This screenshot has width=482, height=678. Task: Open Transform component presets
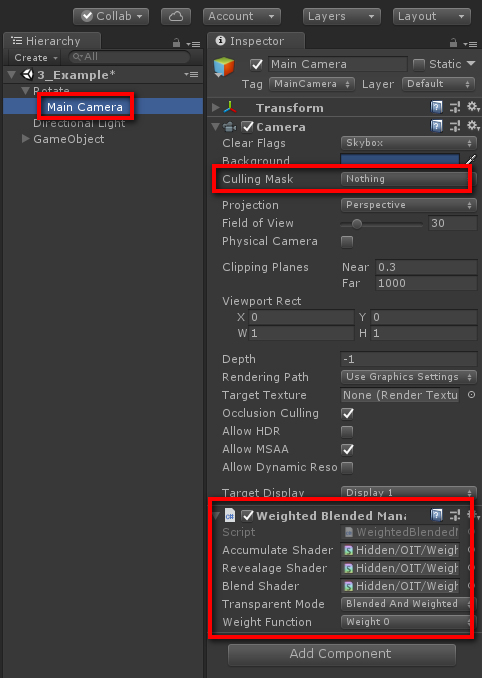[455, 107]
